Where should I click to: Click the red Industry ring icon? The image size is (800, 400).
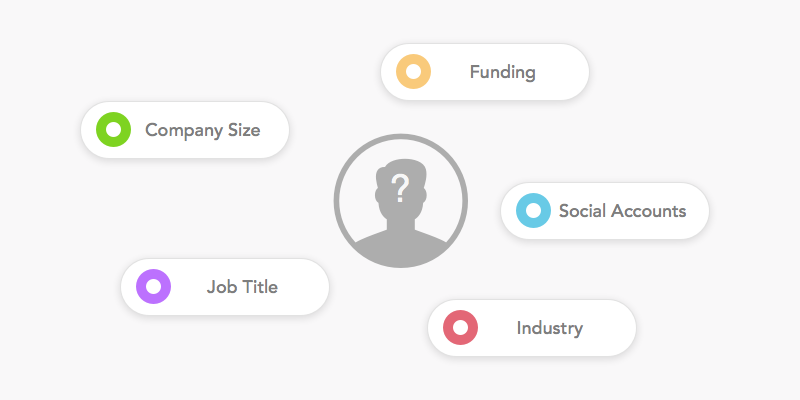pos(460,328)
